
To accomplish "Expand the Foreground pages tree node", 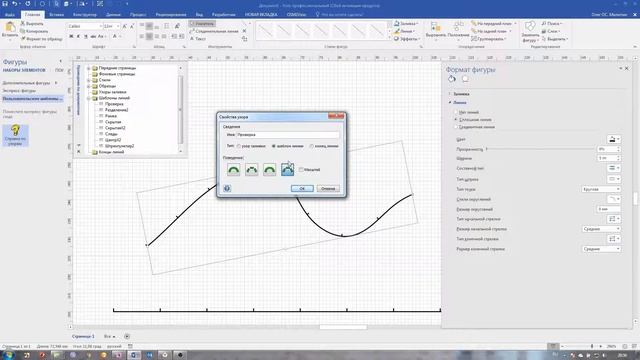I will [x=89, y=68].
